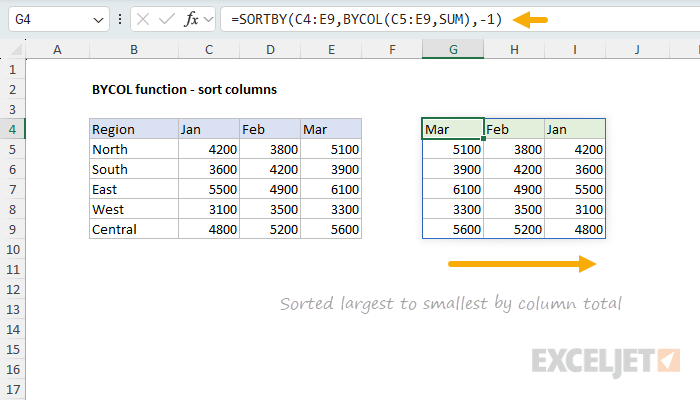Image resolution: width=700 pixels, height=400 pixels.
Task: Click 4800 in column I
Action: click(575, 229)
